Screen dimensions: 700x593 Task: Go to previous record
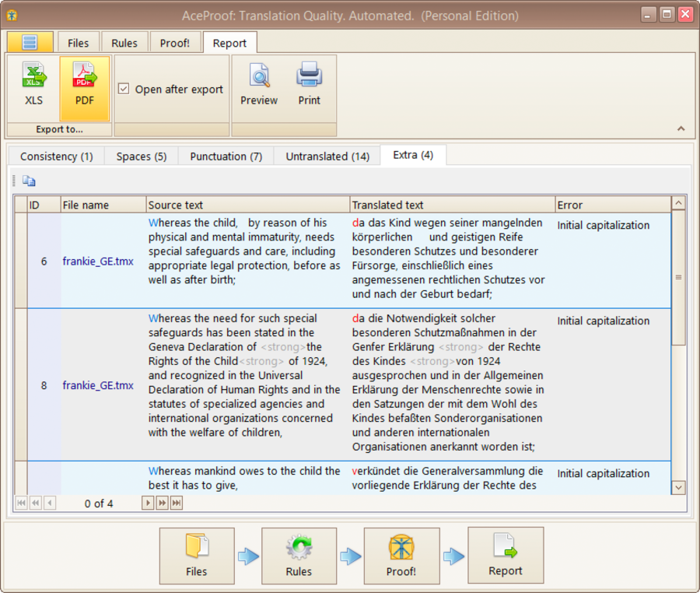pos(50,504)
